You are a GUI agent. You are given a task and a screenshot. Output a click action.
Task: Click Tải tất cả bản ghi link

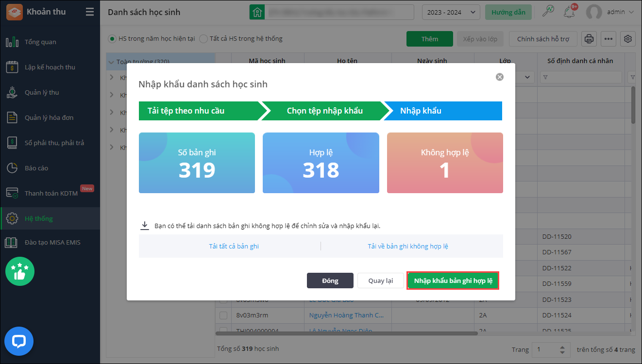234,246
